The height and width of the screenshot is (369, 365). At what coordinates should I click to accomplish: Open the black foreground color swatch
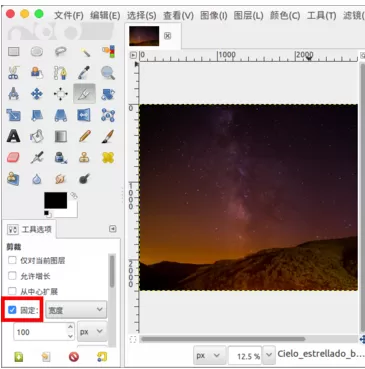pyautogui.click(x=56, y=200)
